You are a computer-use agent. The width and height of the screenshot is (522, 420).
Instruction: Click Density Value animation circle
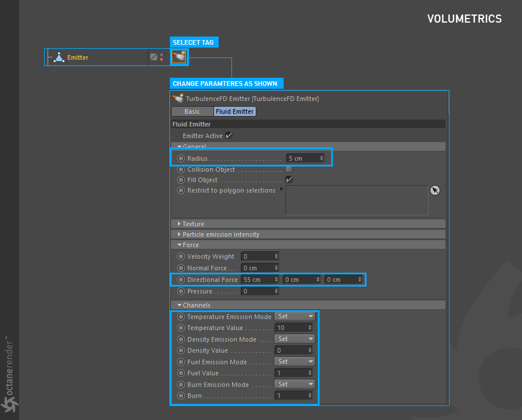coord(181,350)
